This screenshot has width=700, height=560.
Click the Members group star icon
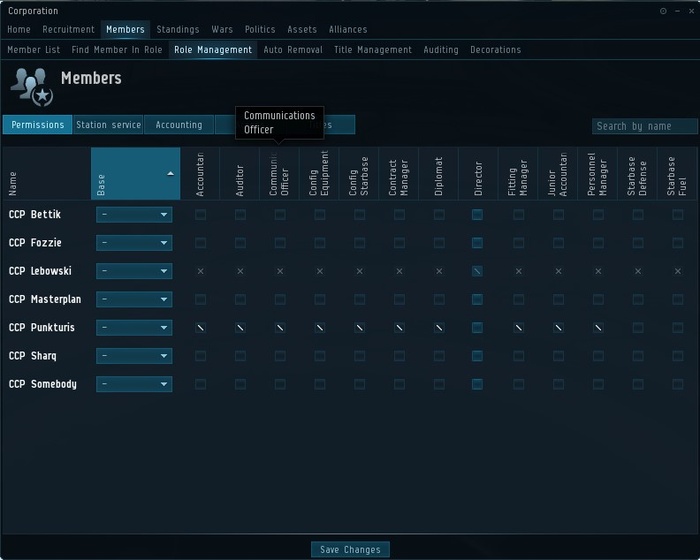31,87
